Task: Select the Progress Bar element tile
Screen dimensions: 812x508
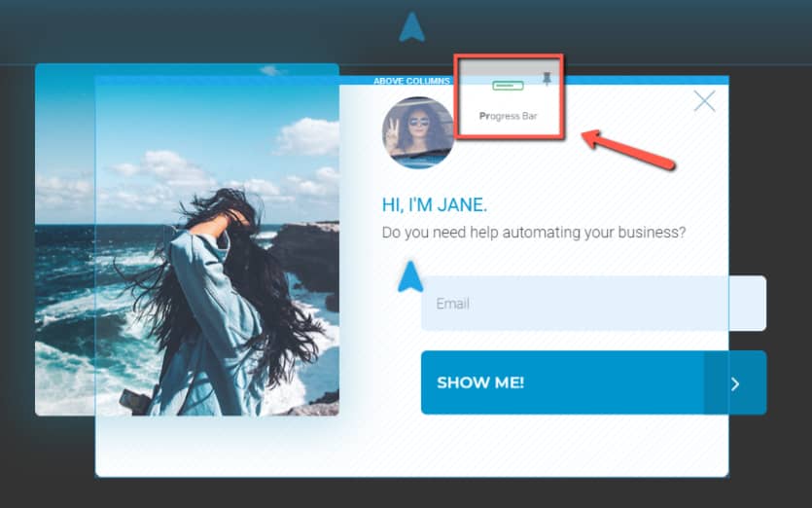Action: tap(509, 96)
